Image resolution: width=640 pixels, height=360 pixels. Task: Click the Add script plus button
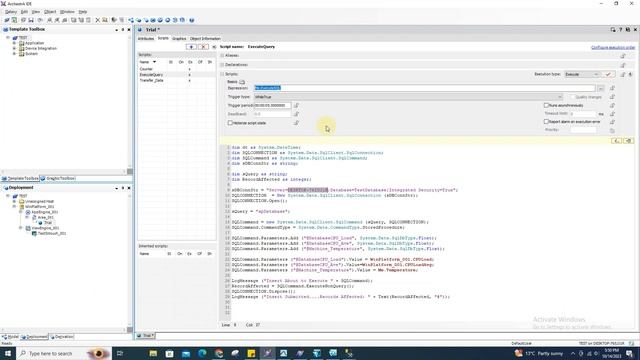[191, 47]
